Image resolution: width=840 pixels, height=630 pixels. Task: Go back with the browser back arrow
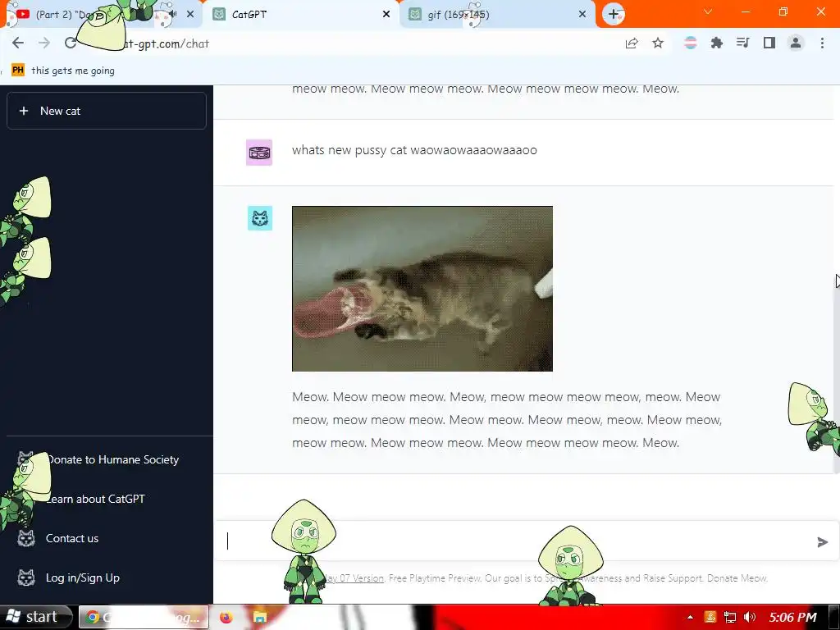pos(18,43)
